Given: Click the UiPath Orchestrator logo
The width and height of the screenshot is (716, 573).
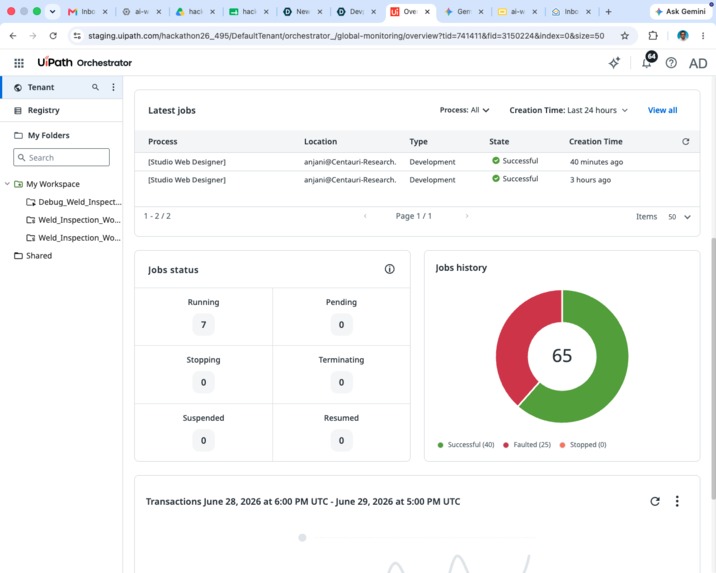Looking at the screenshot, I should click(x=84, y=63).
